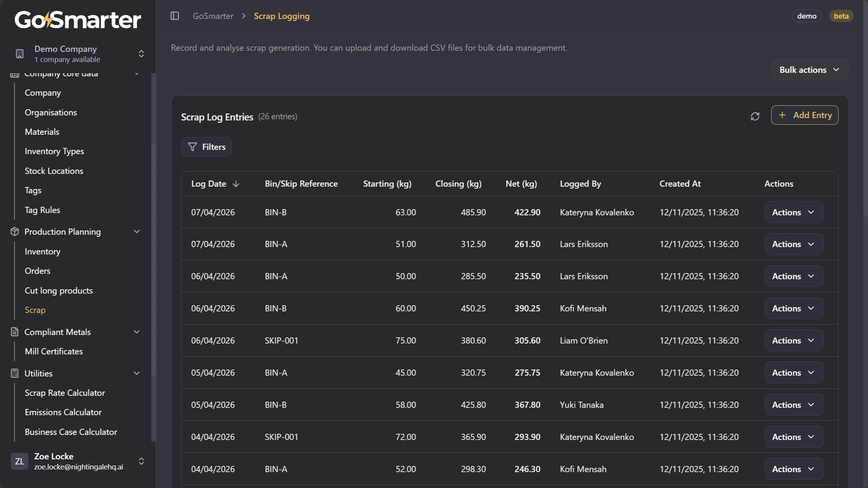
Task: Open the sidebar collapse icon beside breadcrumb
Action: pos(175,16)
